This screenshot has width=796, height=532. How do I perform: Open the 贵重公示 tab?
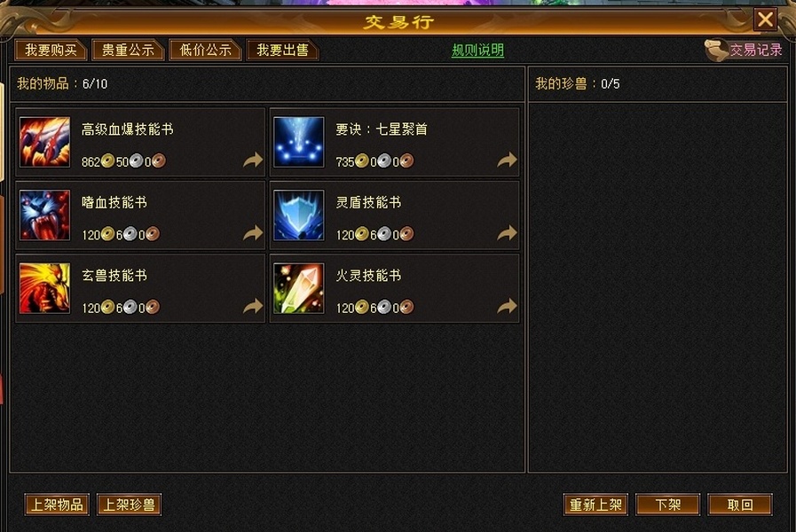click(128, 50)
